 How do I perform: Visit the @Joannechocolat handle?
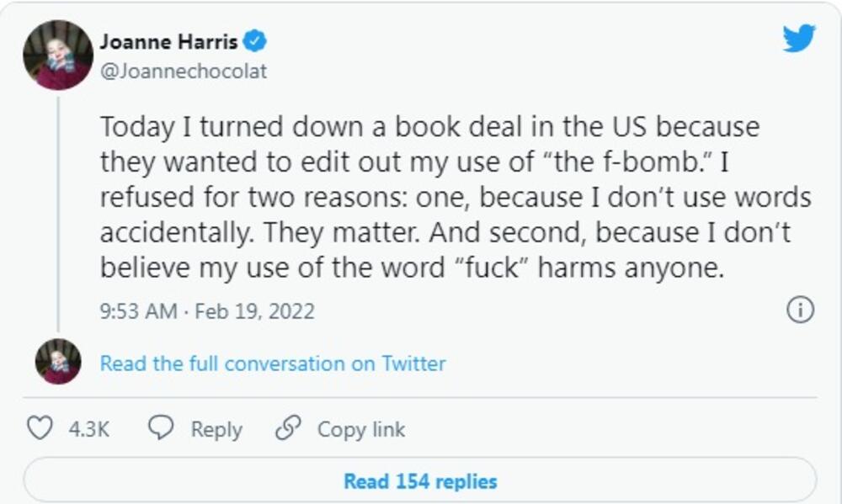point(184,72)
